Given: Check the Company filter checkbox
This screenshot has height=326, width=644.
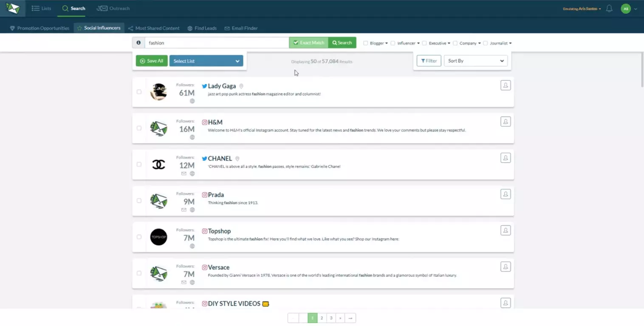Looking at the screenshot, I should pyautogui.click(x=455, y=43).
